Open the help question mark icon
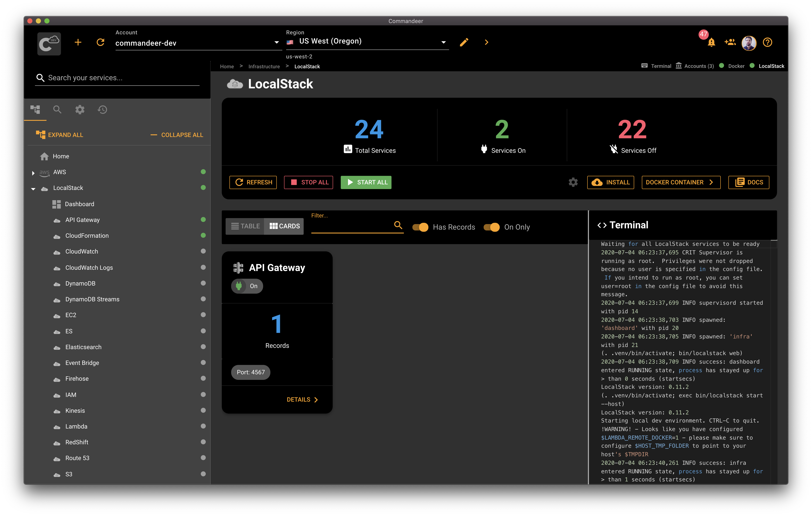The image size is (812, 516). point(767,42)
